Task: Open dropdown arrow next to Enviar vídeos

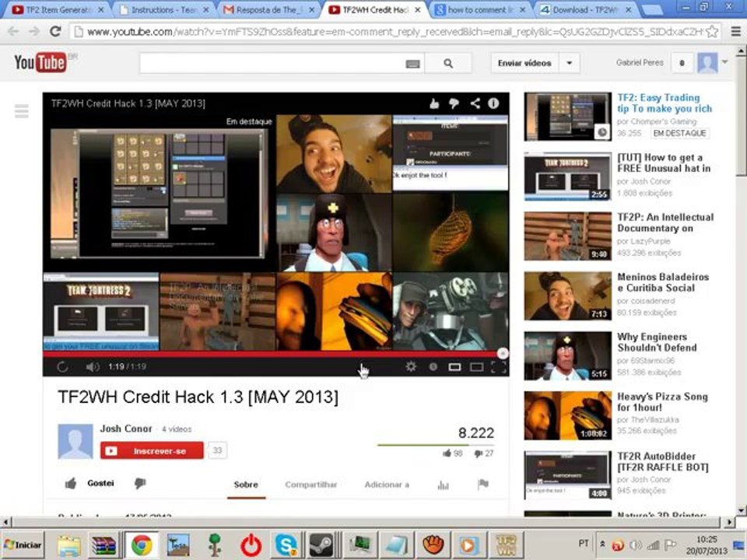Action: [570, 63]
